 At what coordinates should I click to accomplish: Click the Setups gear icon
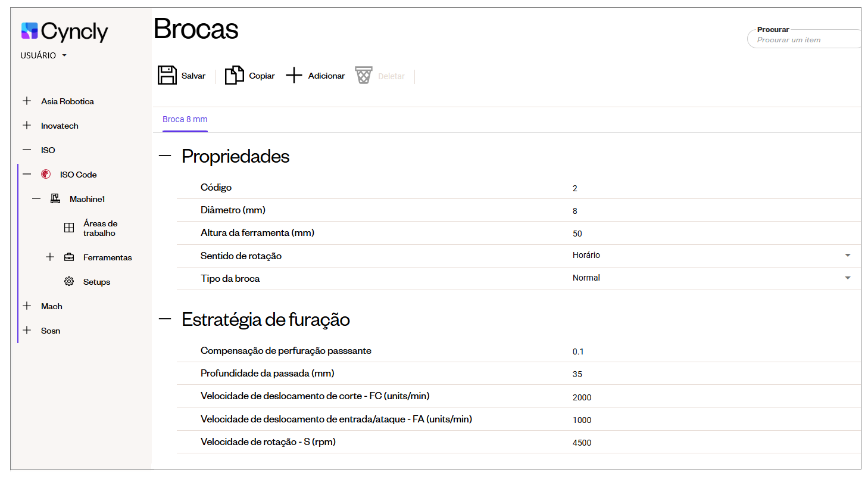coord(69,282)
